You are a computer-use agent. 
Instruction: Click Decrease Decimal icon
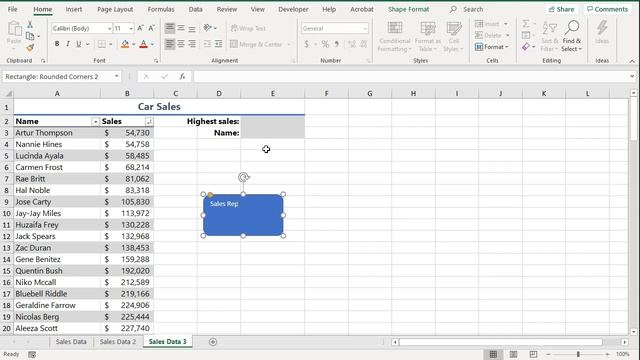tap(363, 44)
